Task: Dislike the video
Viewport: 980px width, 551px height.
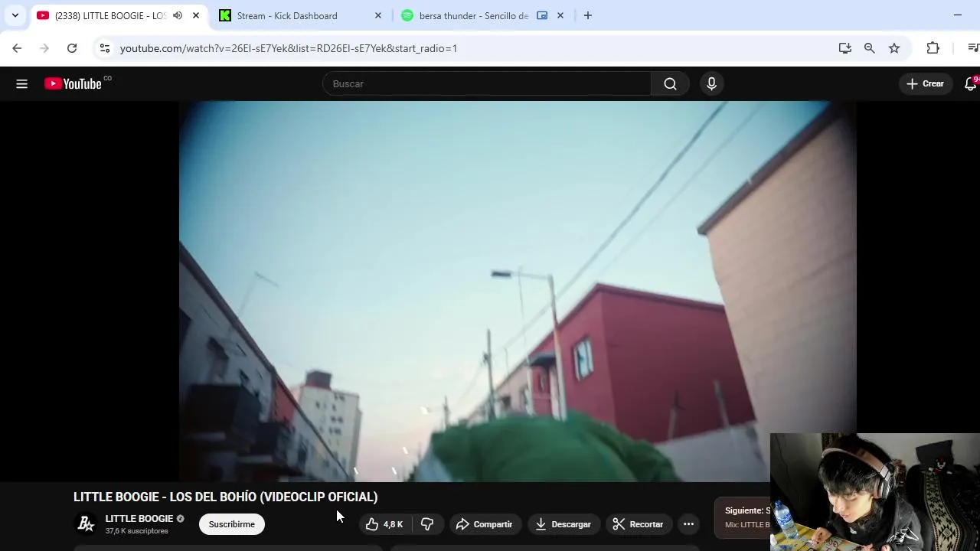Action: 428,524
